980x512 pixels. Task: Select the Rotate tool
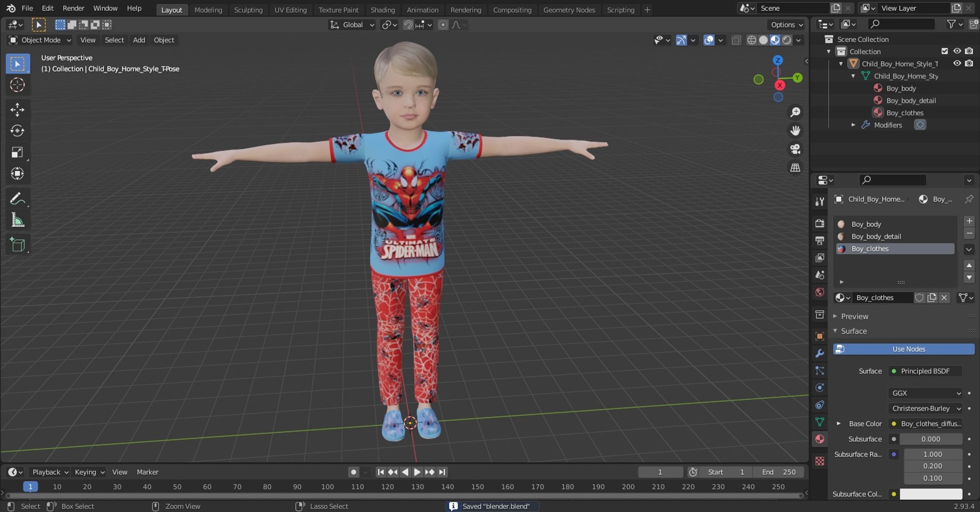click(17, 131)
